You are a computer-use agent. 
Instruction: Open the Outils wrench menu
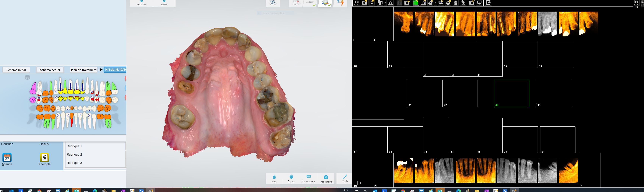point(345,179)
